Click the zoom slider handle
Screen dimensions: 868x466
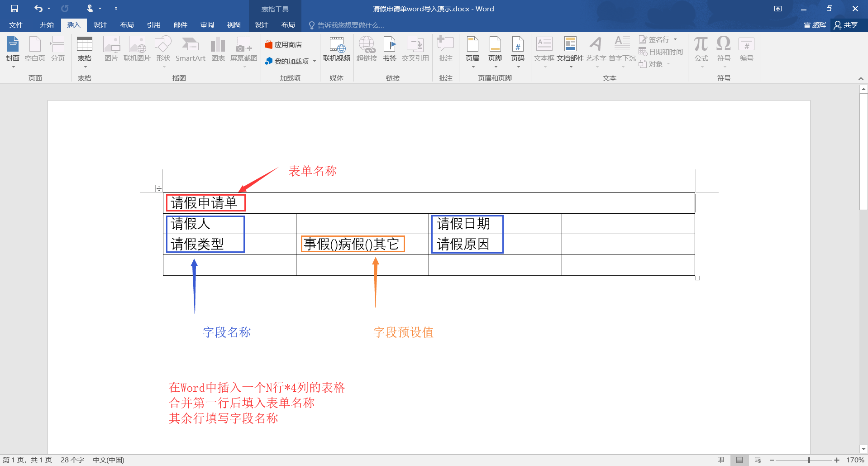pyautogui.click(x=809, y=460)
